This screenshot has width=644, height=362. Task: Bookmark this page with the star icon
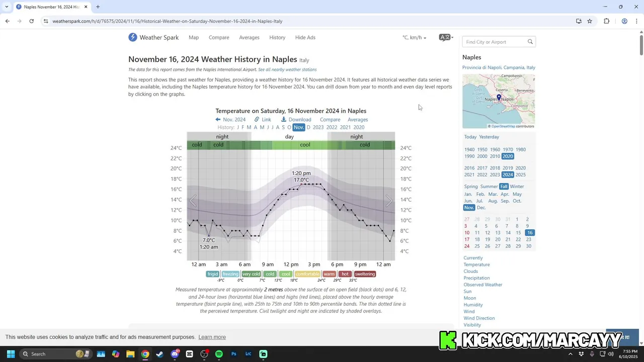coord(590,21)
